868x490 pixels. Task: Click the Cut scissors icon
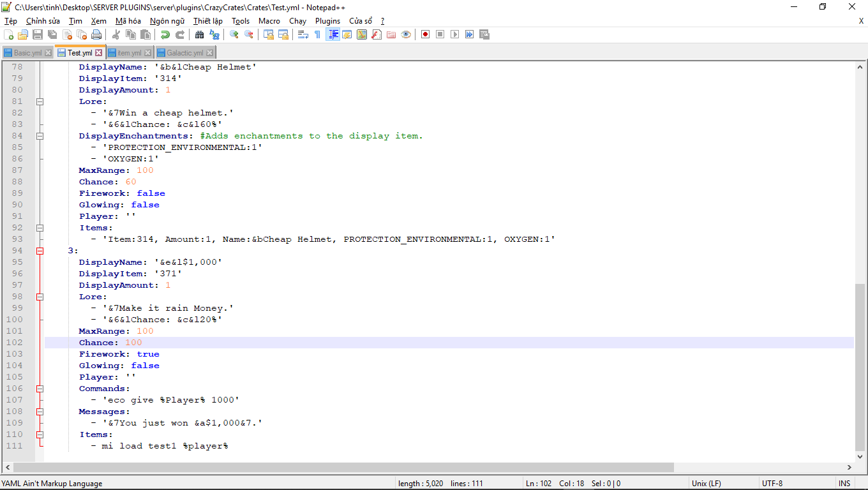(x=116, y=34)
